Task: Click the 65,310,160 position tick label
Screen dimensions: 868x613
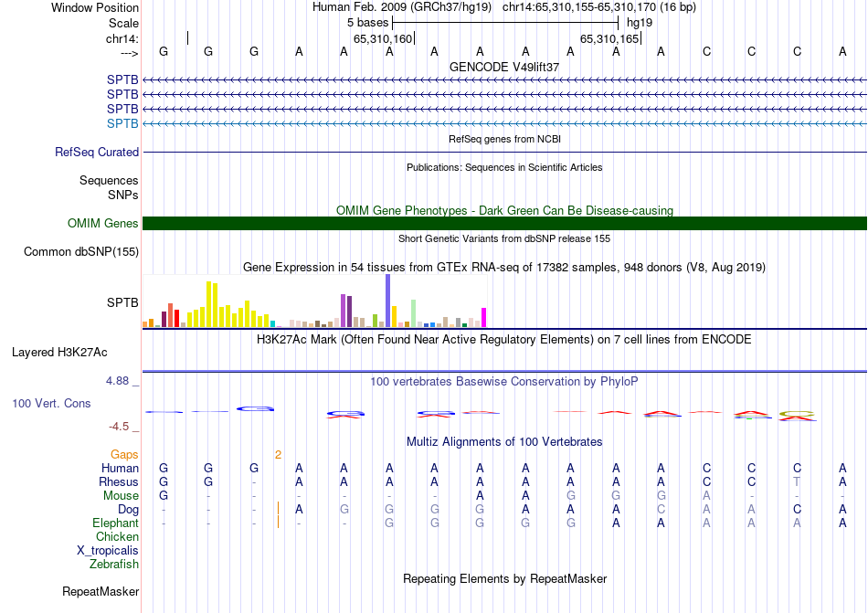Action: (383, 38)
